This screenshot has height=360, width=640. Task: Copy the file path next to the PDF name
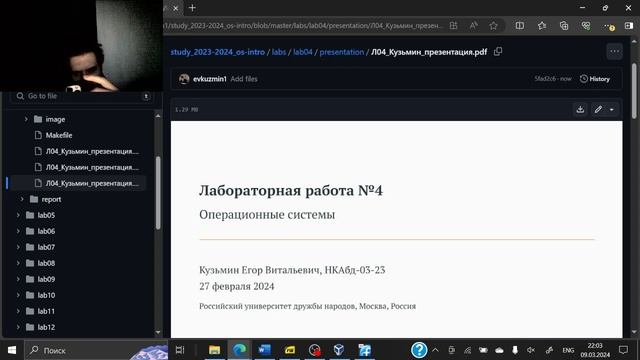tap(498, 52)
